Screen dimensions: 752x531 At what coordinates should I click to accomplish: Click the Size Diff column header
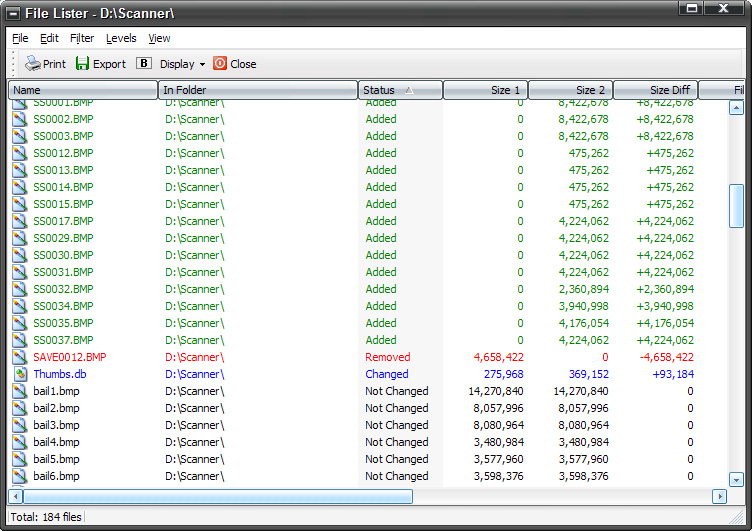click(x=655, y=90)
